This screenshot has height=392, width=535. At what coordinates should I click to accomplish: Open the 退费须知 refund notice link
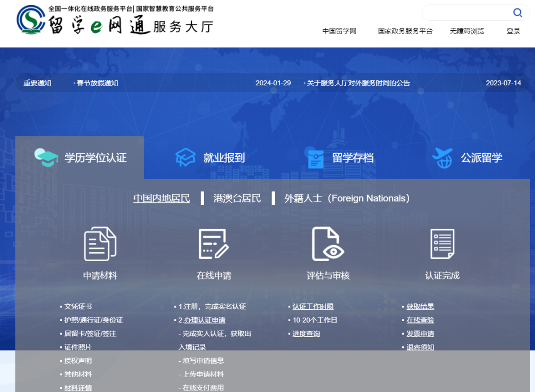420,347
